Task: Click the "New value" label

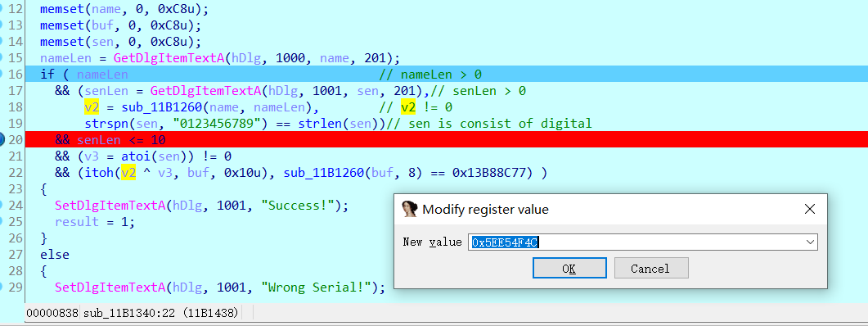Action: [432, 242]
